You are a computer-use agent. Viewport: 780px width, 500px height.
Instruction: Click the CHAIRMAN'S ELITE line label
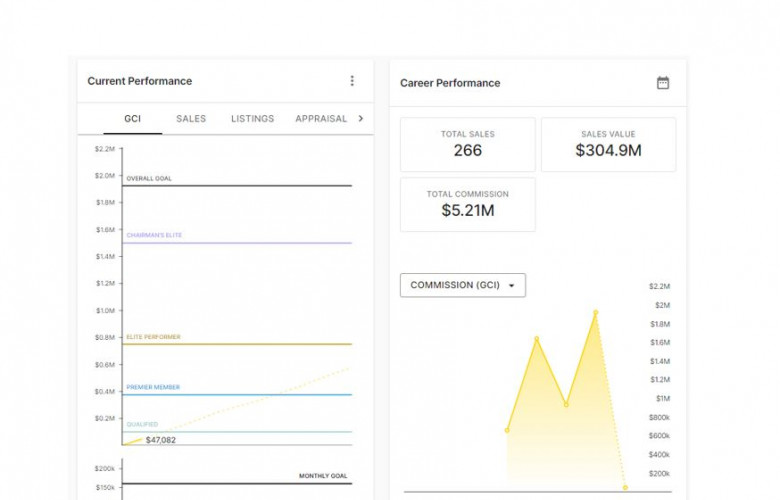tap(154, 235)
